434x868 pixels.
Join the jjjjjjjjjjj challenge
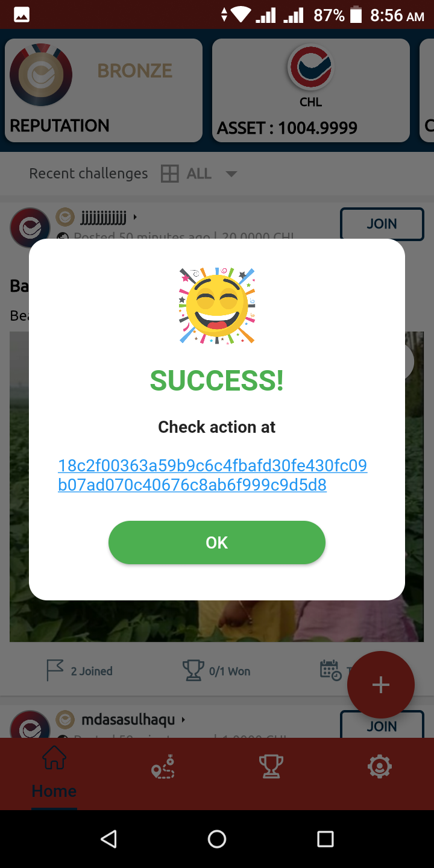[382, 224]
